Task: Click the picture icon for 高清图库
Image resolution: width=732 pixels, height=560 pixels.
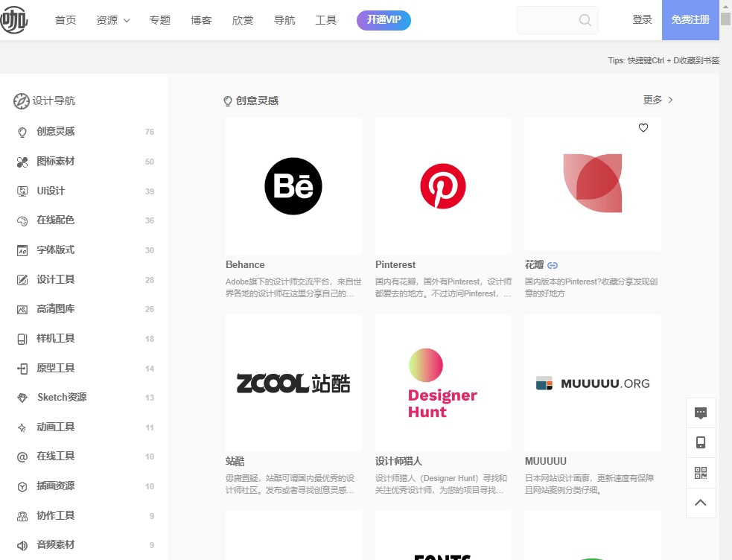Action: tap(22, 309)
